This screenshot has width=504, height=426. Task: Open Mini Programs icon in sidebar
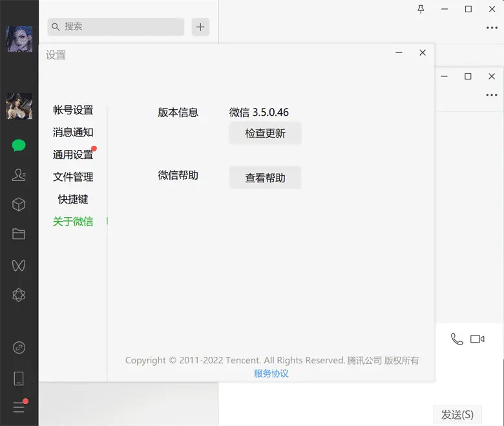click(19, 348)
